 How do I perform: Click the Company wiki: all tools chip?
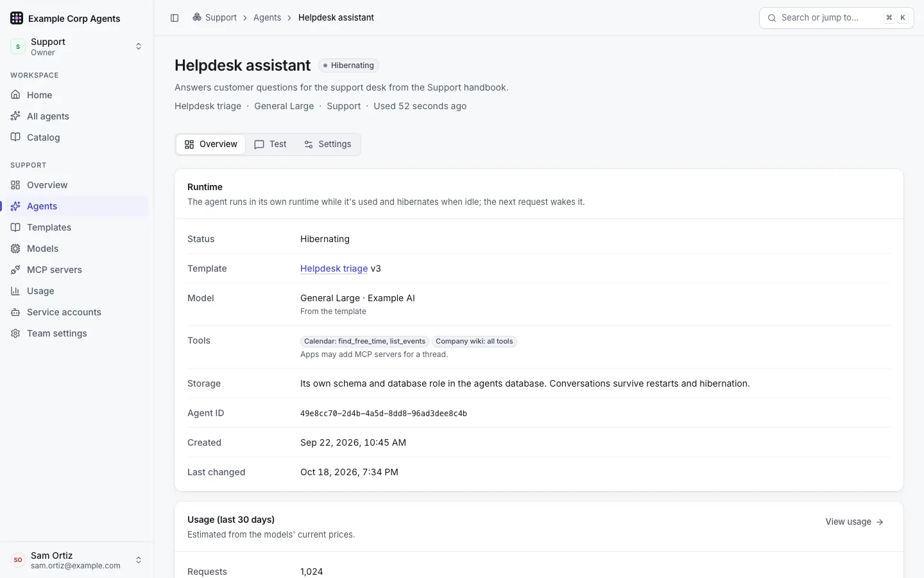[x=474, y=341]
